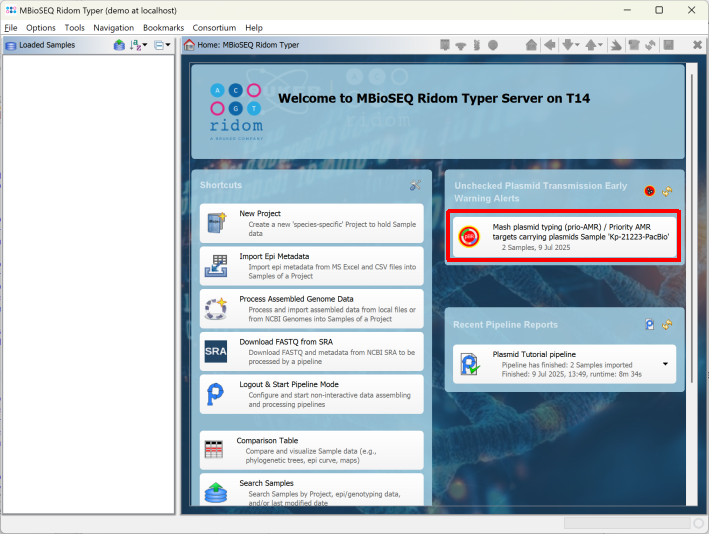Click the home page vertical scrollbar
The width and height of the screenshot is (709, 534).
tap(692, 250)
